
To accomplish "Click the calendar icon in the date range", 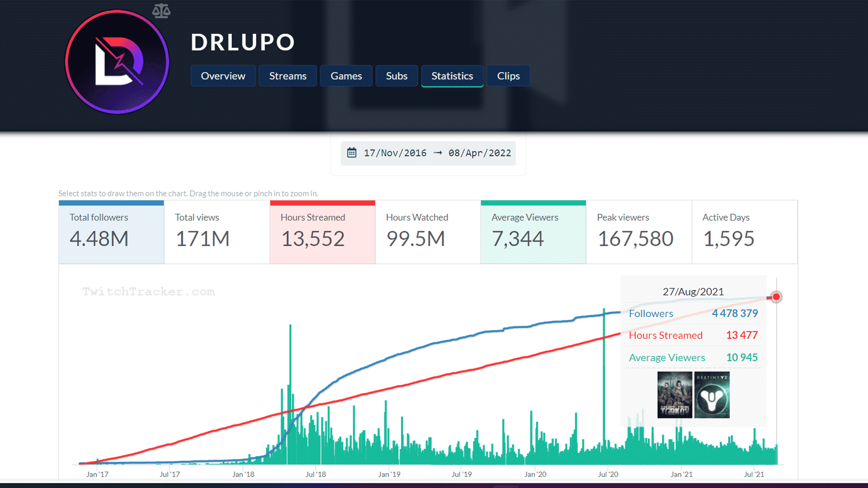I will pyautogui.click(x=352, y=153).
